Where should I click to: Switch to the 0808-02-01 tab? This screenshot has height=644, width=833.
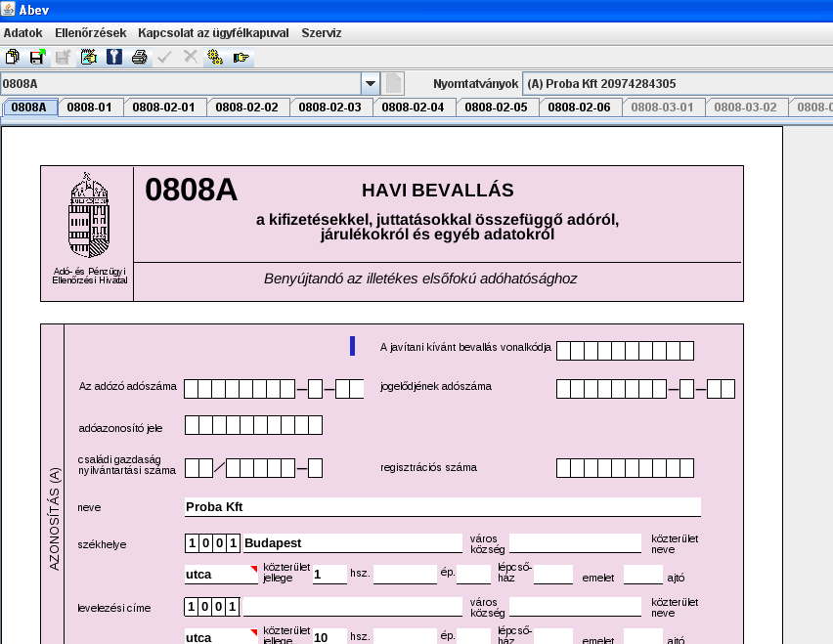point(164,107)
